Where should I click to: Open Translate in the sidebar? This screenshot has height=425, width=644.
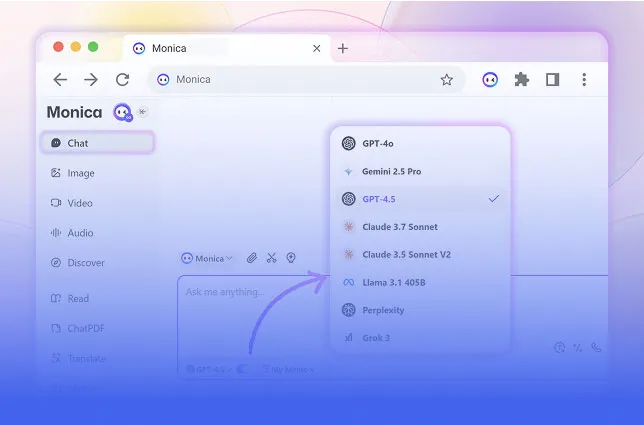(x=78, y=358)
